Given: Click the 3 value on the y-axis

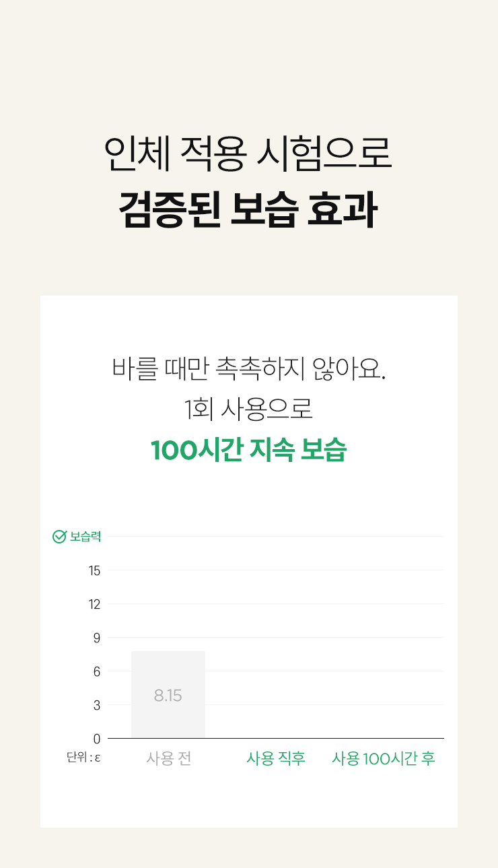Looking at the screenshot, I should coord(97,706).
